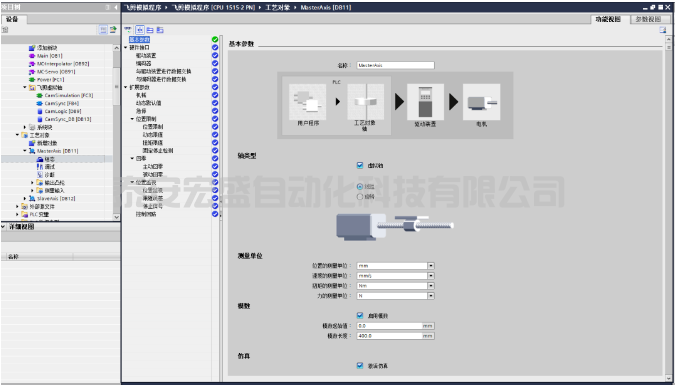The width and height of the screenshot is (675, 385).
Task: Click the MasterAxis [DB11] axis icon
Action: [x=32, y=151]
